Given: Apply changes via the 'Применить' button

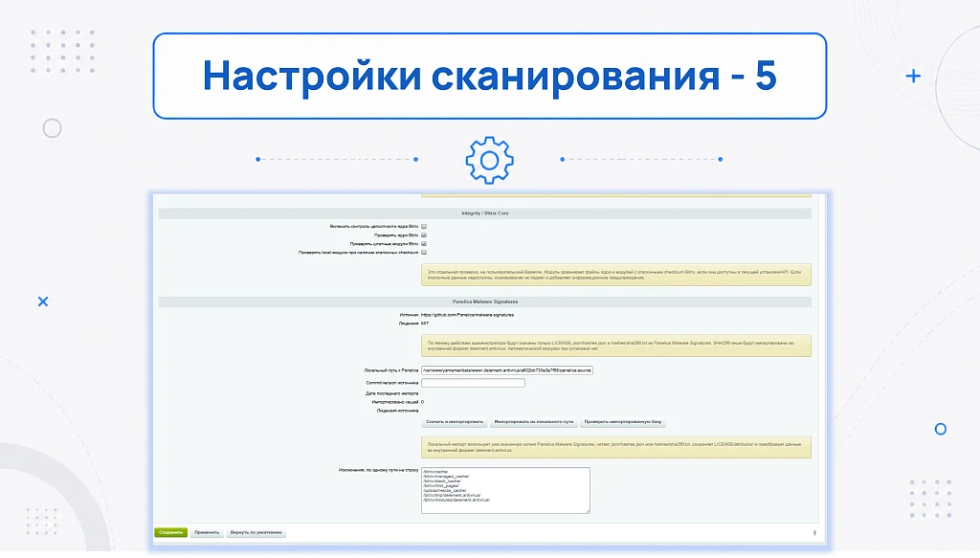Looking at the screenshot, I should (207, 532).
